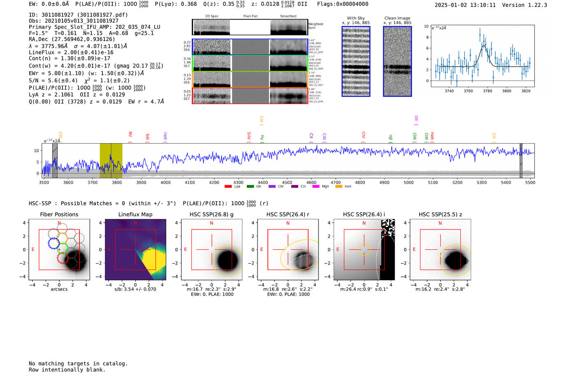The width and height of the screenshot is (576, 392).
Task: Click the 'Hγ' line label above spectrum
Action: (262, 137)
